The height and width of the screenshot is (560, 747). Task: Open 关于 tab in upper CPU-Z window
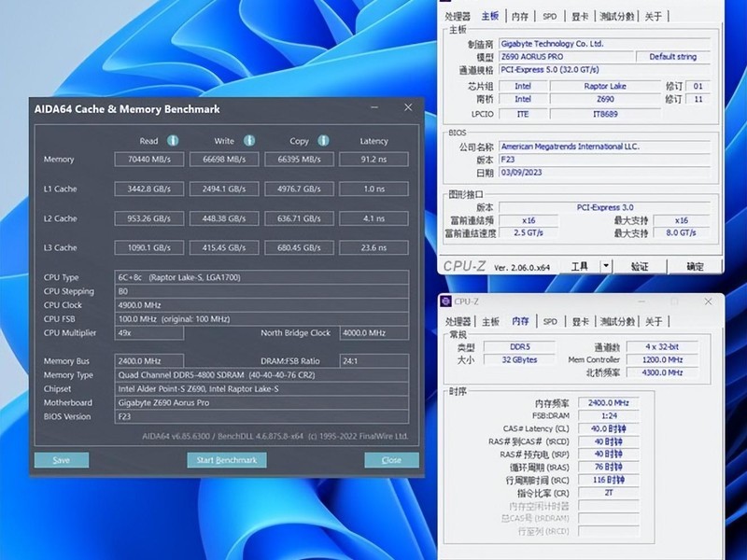point(653,17)
